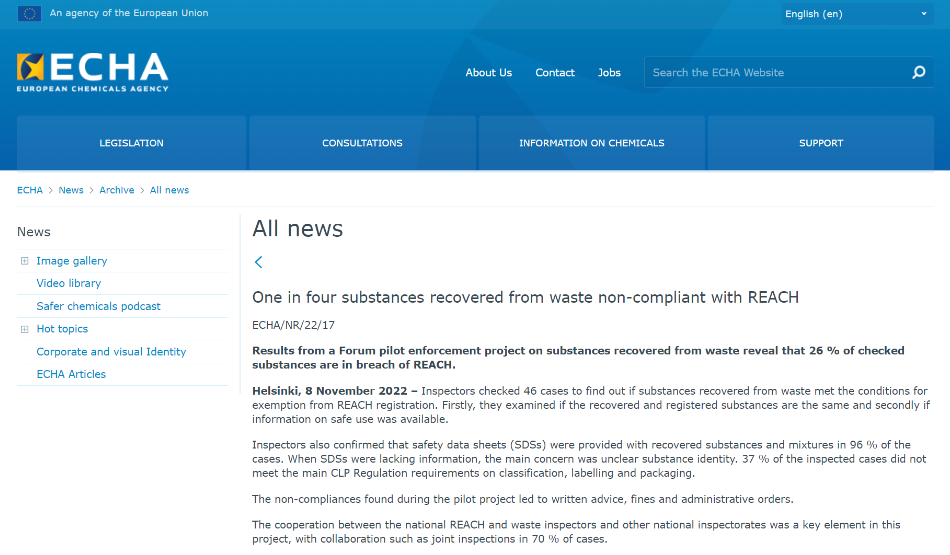The image size is (950, 555).
Task: Click the search magnifier icon
Action: coord(918,72)
